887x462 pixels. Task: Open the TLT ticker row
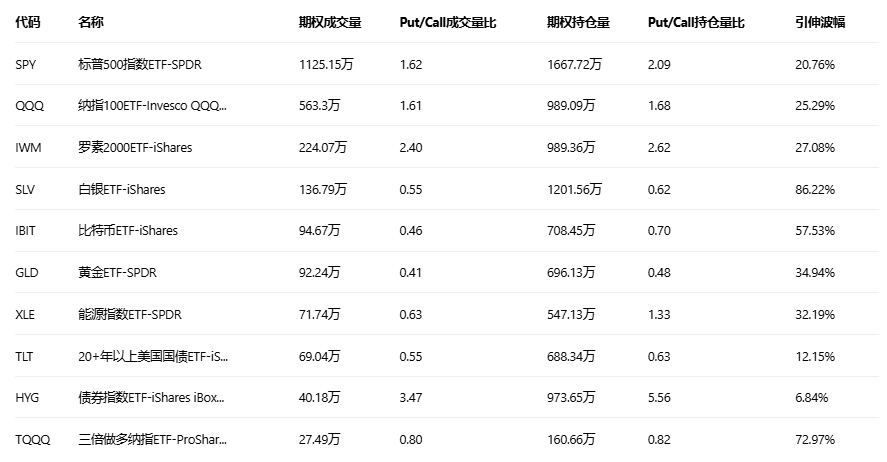coord(25,356)
